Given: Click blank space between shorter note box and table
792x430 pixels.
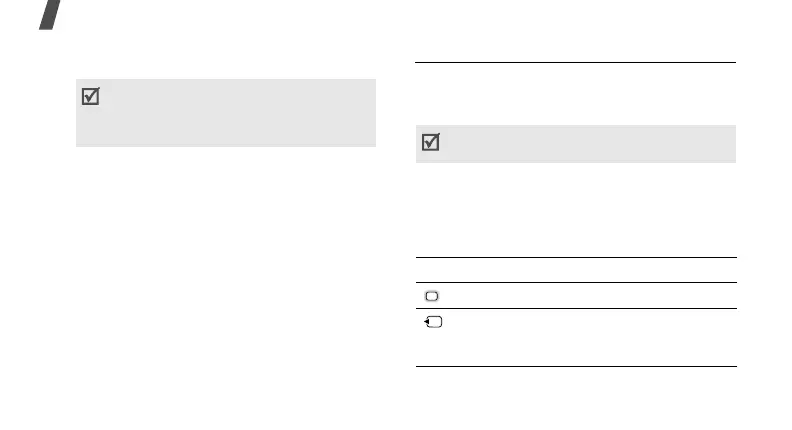Looking at the screenshot, I should pos(575,210).
